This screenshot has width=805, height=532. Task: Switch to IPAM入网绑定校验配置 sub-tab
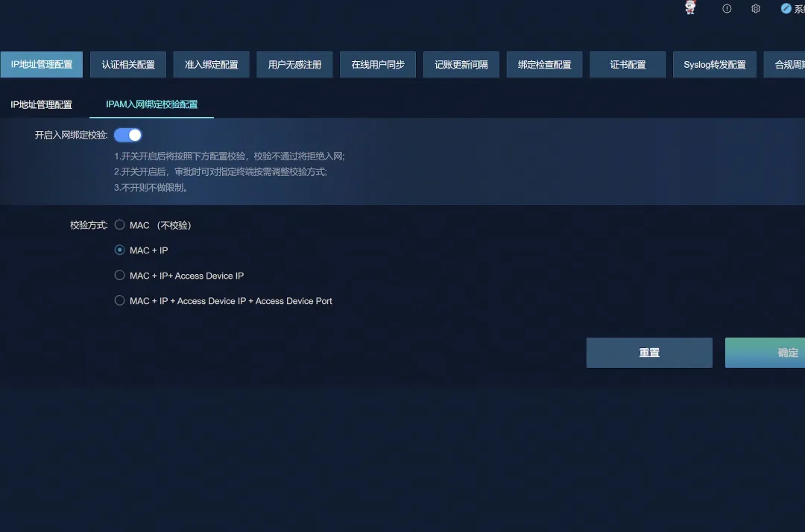tap(151, 104)
